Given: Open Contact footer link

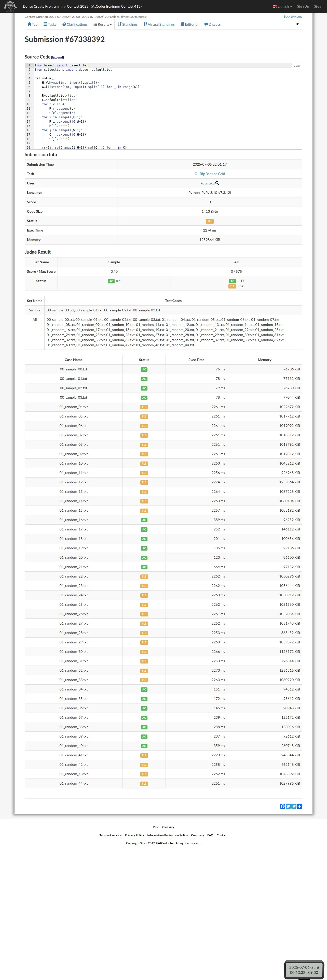Looking at the screenshot, I should pos(222,835).
